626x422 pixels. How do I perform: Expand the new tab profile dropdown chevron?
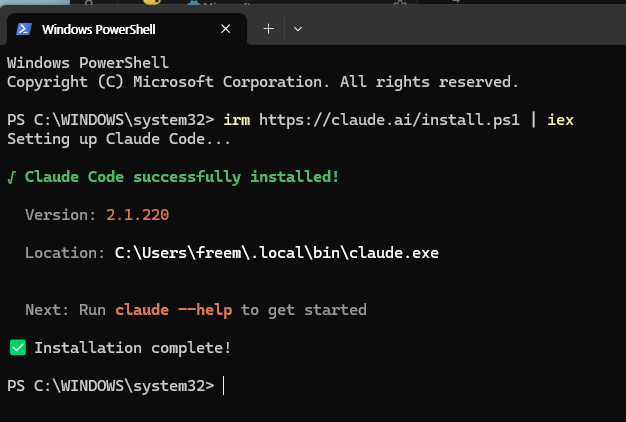click(x=298, y=29)
